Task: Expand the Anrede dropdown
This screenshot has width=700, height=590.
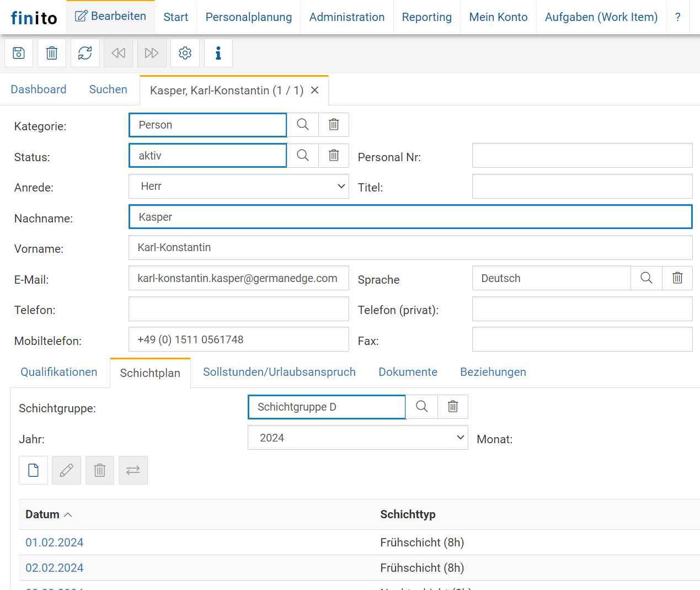Action: pyautogui.click(x=238, y=187)
